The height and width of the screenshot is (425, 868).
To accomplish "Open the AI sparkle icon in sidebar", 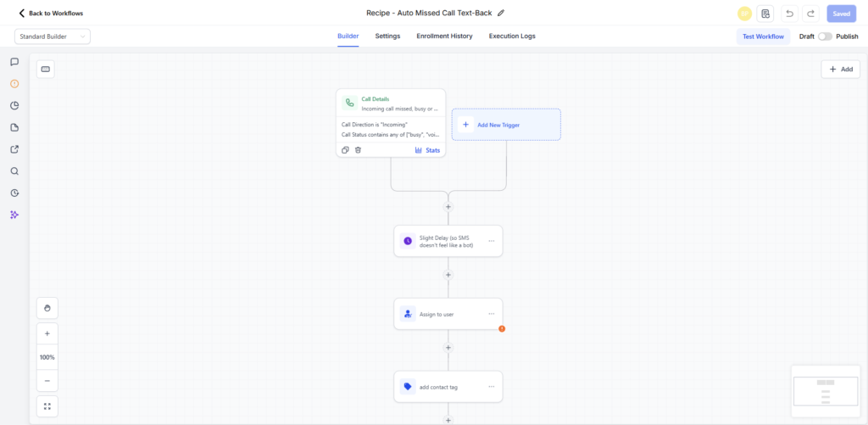I will point(15,215).
